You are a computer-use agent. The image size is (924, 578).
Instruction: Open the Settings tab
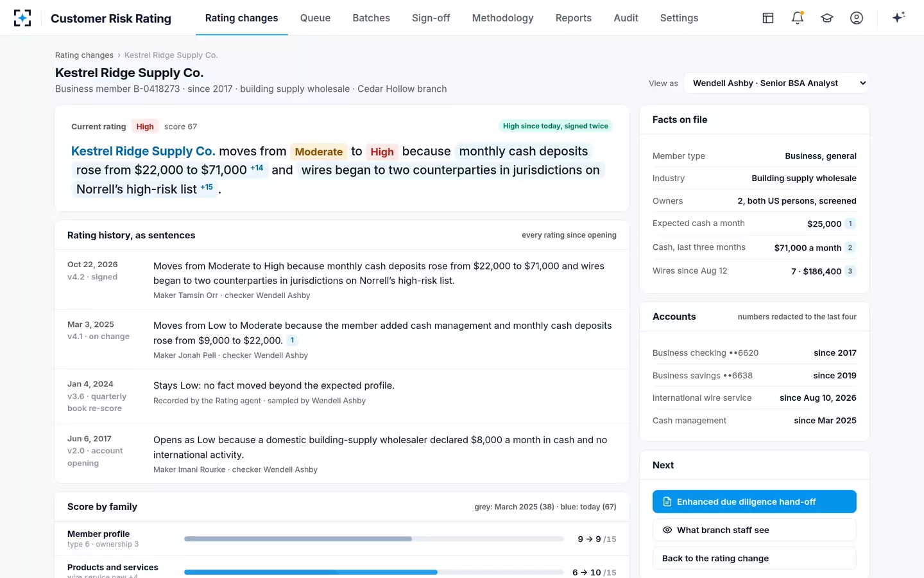(x=679, y=18)
